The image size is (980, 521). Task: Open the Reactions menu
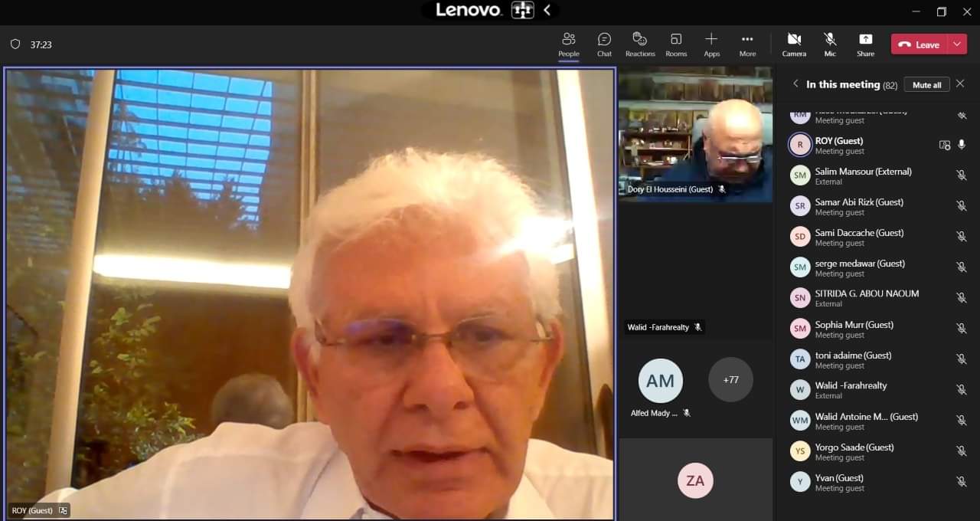(640, 44)
